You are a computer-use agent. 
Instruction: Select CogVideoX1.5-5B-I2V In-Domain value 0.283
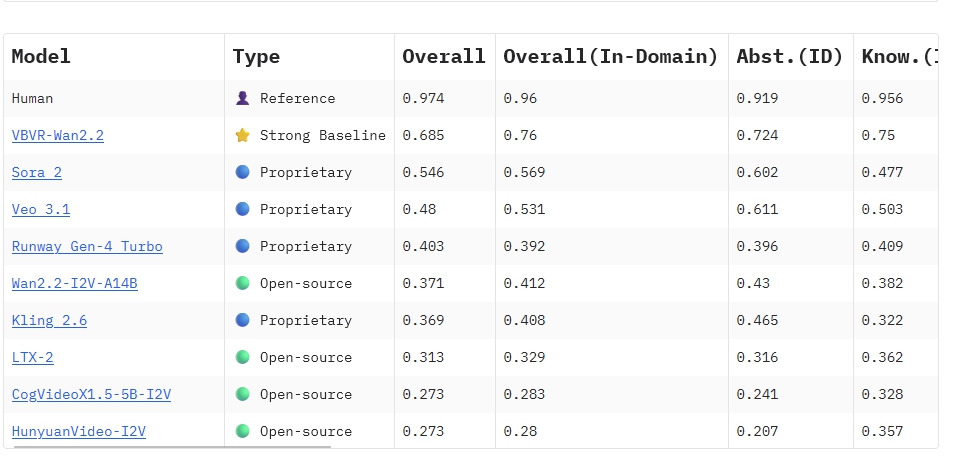coord(524,394)
